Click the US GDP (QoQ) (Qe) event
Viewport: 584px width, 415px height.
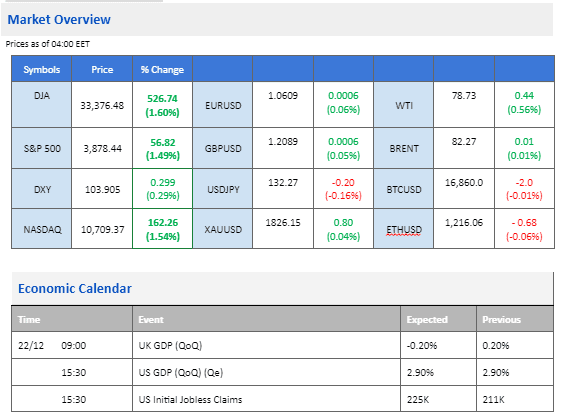[x=181, y=373]
